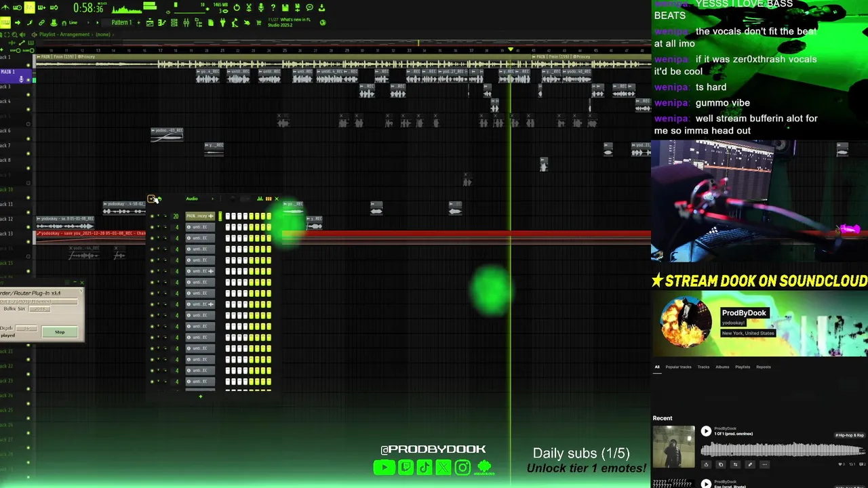
Task: Open the Piano roll view icon
Action: pos(162,22)
